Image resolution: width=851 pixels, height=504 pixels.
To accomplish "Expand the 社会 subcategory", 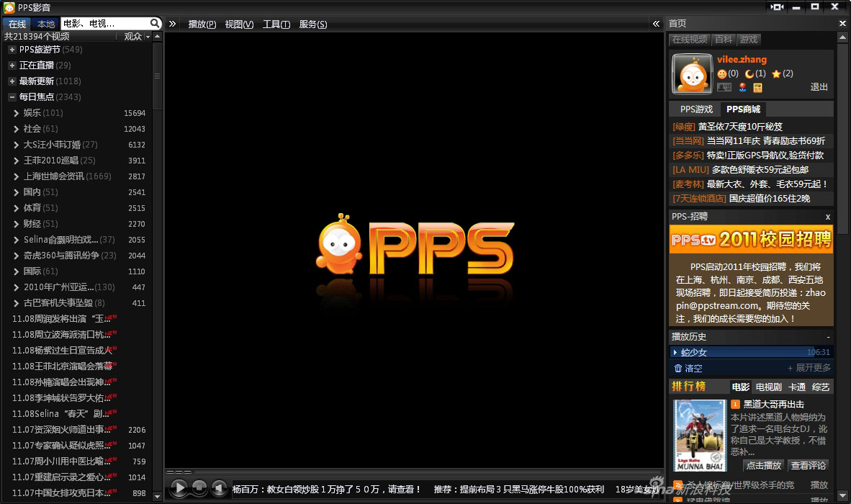I will click(x=16, y=129).
